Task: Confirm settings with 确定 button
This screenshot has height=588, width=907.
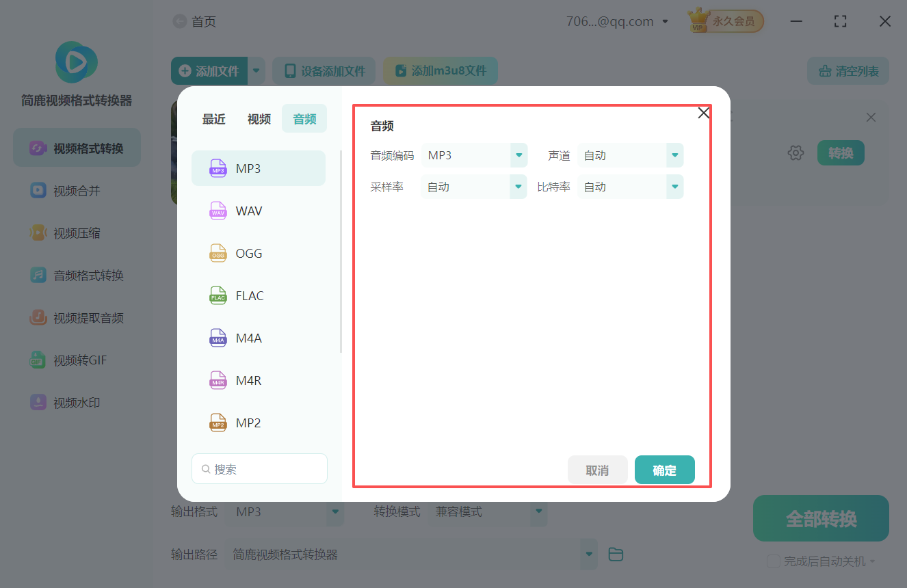Action: coord(664,470)
